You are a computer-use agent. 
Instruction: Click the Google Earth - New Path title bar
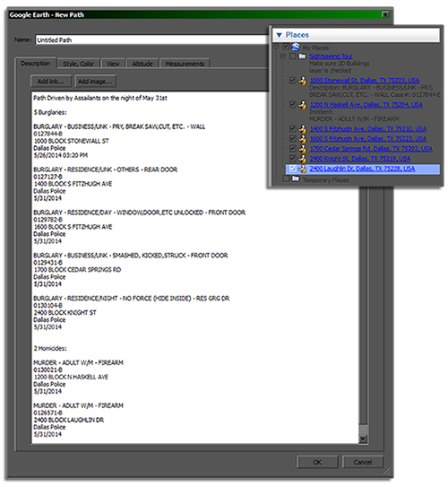tap(199, 14)
